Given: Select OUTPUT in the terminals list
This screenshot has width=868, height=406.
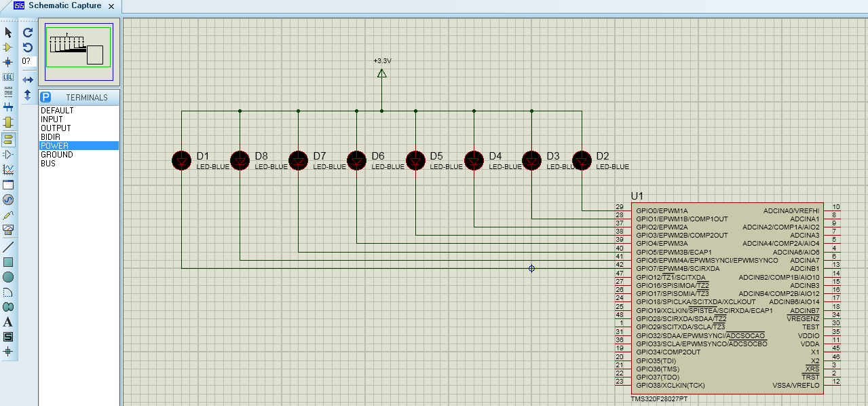Looking at the screenshot, I should pyautogui.click(x=56, y=128).
